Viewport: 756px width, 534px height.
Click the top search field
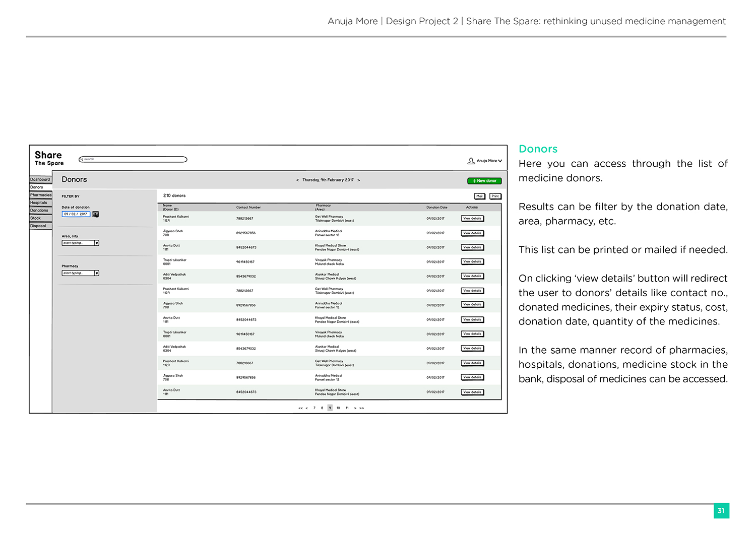click(133, 160)
